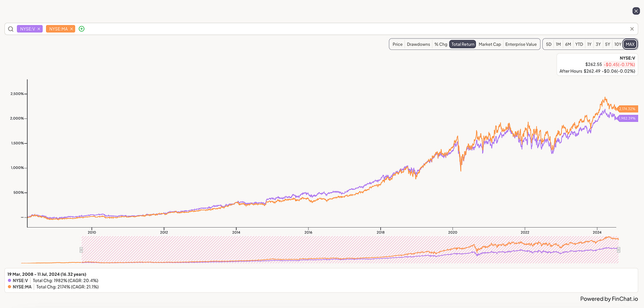Select the MAX time range

pyautogui.click(x=630, y=44)
